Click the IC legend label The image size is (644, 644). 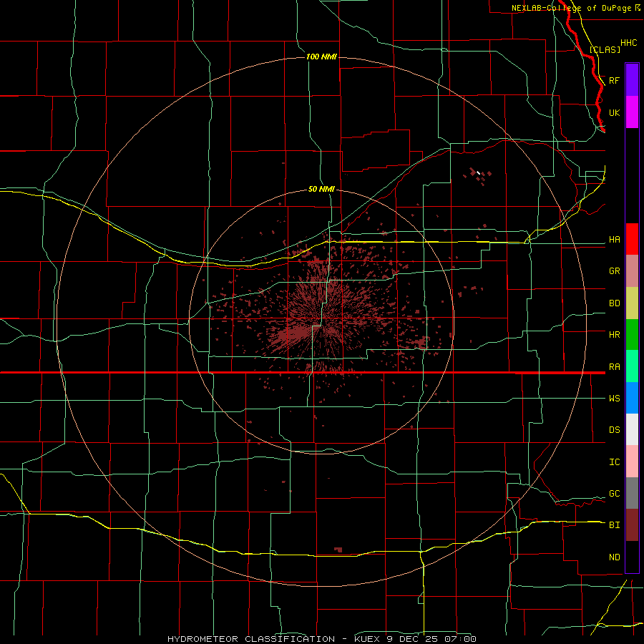coord(614,462)
